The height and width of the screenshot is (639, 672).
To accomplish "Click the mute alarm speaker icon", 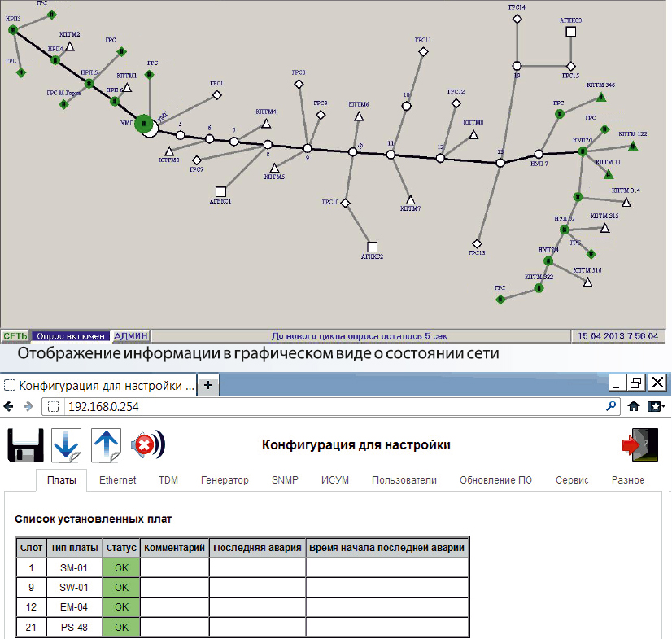I will coord(148,445).
